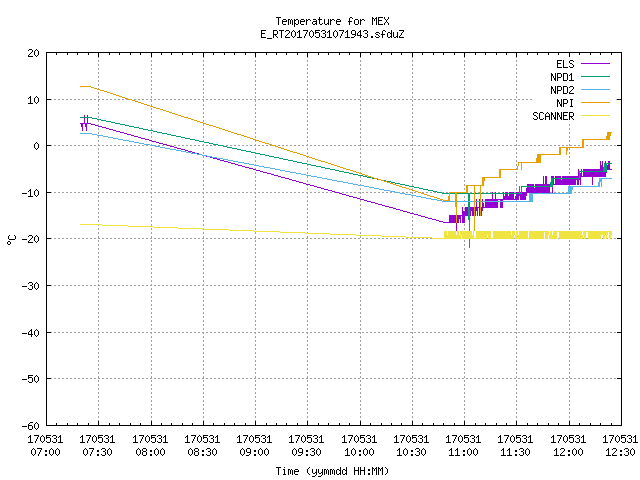This screenshot has height=480, width=640.
Task: Click the x-axis tick label 170531 09:00
Action: (254, 446)
